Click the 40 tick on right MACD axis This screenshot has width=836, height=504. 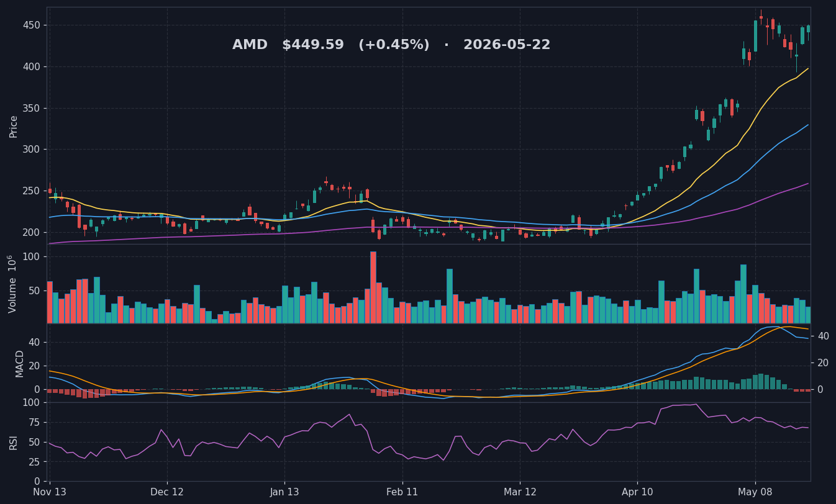824,336
